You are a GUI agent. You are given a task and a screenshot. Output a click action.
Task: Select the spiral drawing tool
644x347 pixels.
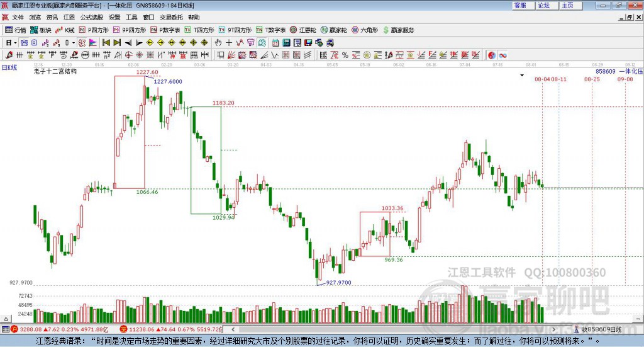[x=64, y=55]
